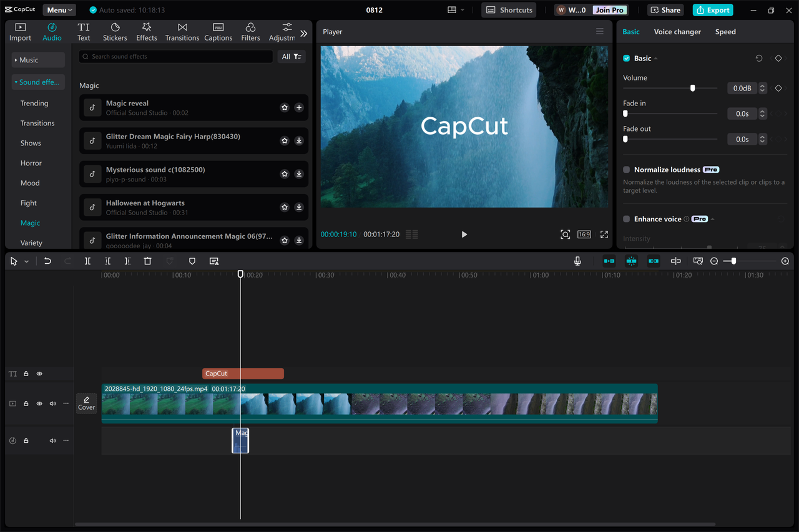The width and height of the screenshot is (799, 532).
Task: Click the Delete icon in timeline toolbar
Action: [x=147, y=261]
